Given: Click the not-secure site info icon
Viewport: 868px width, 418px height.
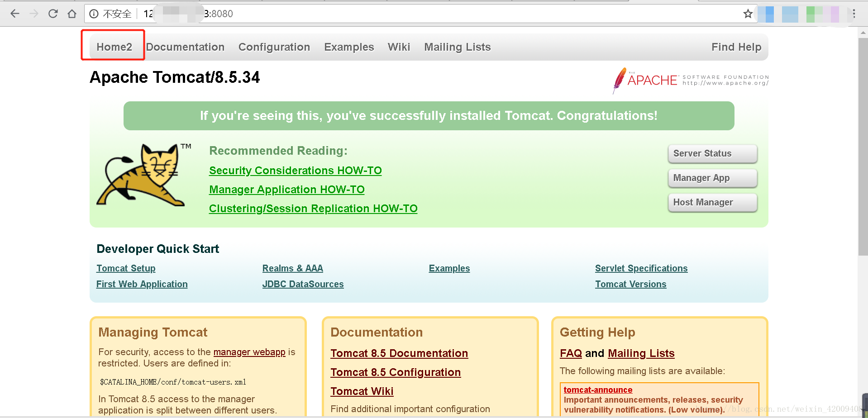Looking at the screenshot, I should click(x=94, y=14).
